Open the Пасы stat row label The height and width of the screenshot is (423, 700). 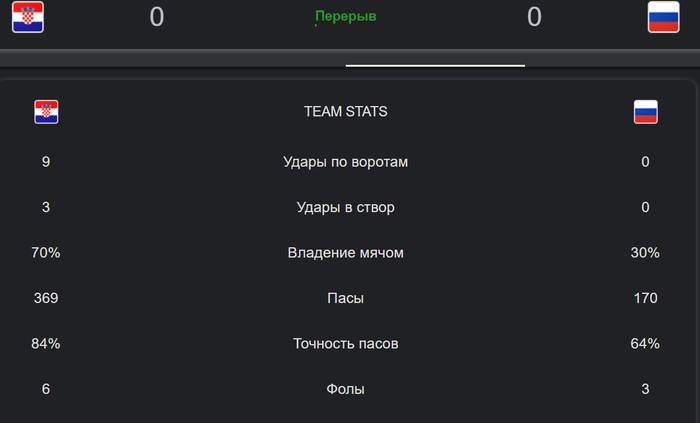tap(346, 298)
